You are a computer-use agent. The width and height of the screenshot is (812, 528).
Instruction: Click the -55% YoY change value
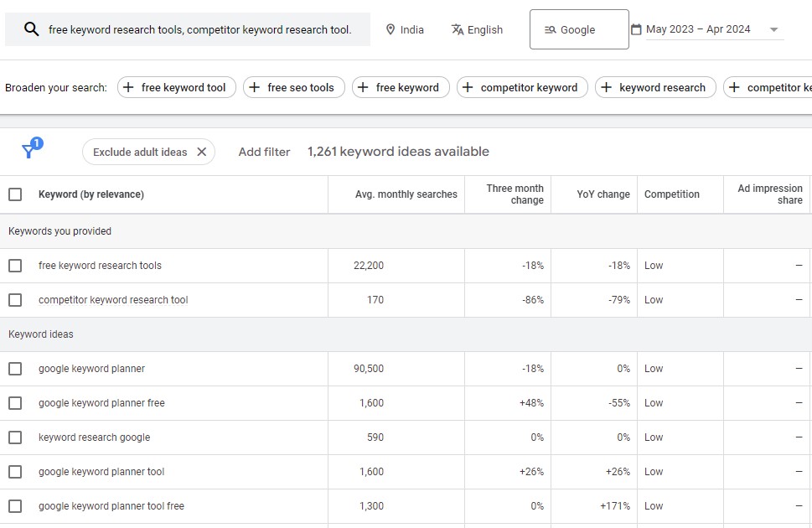point(619,403)
